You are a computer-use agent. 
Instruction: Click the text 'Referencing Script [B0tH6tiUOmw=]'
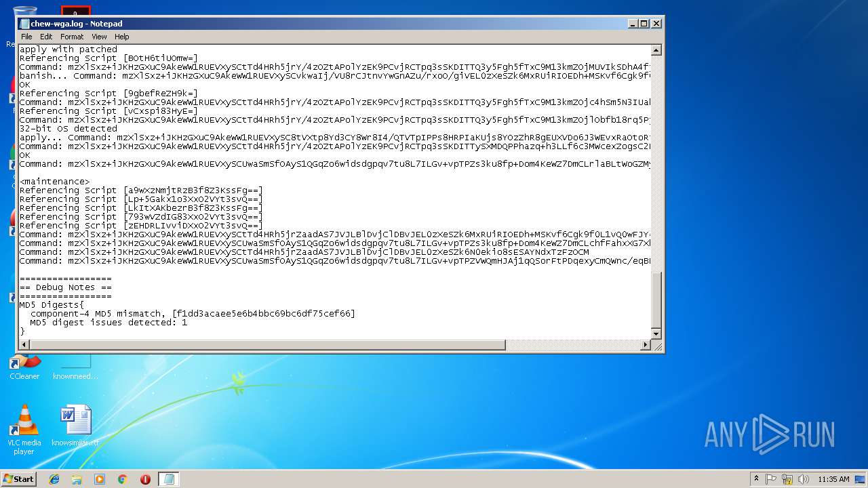[109, 58]
